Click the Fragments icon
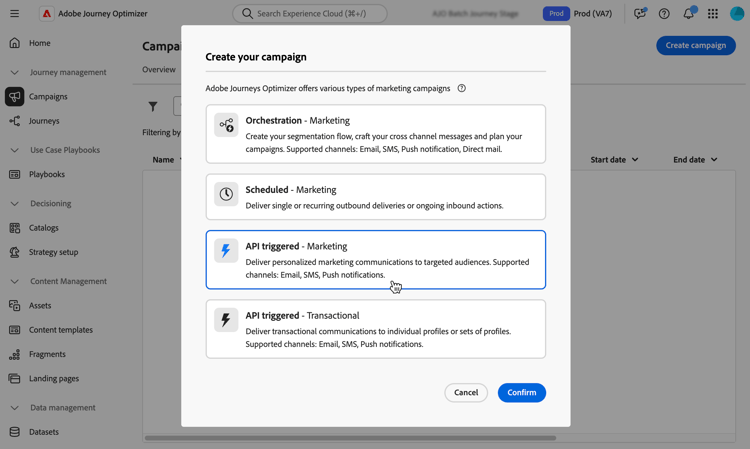750x449 pixels. click(14, 354)
